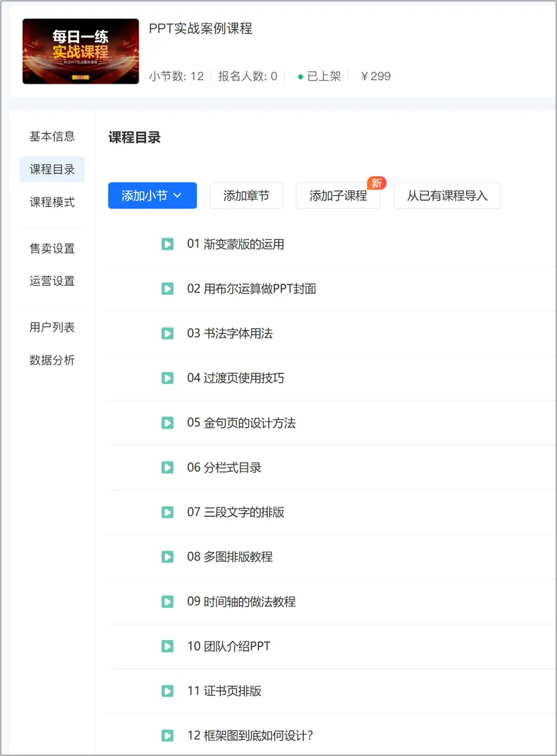This screenshot has height=756, width=557.
Task: Click the video icon next to 02 用布尔运算做PPT封面
Action: point(167,289)
